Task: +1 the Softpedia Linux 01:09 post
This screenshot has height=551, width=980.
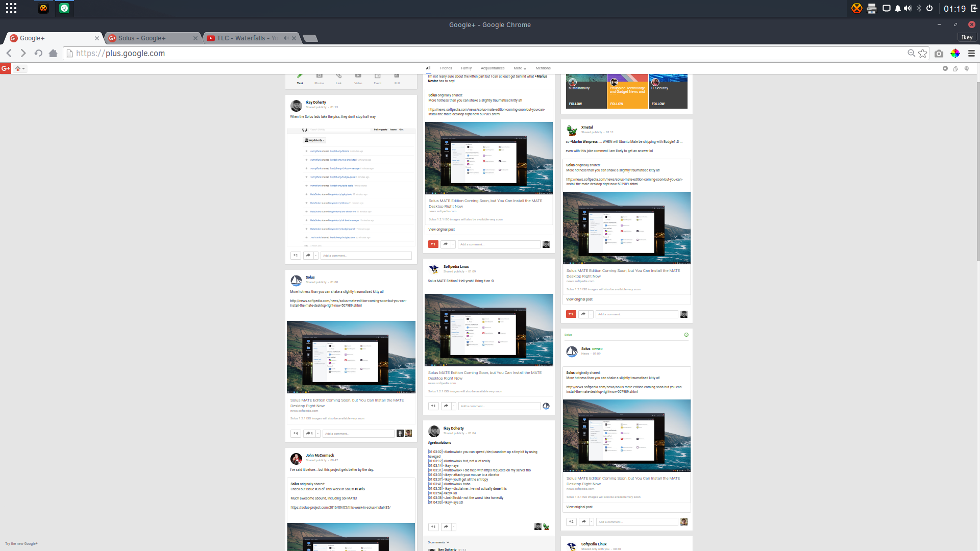Action: pos(433,406)
